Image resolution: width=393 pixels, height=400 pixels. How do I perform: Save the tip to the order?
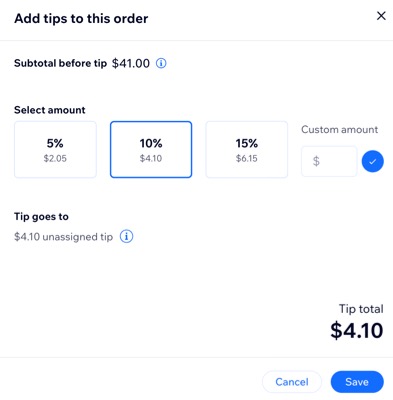(x=357, y=382)
